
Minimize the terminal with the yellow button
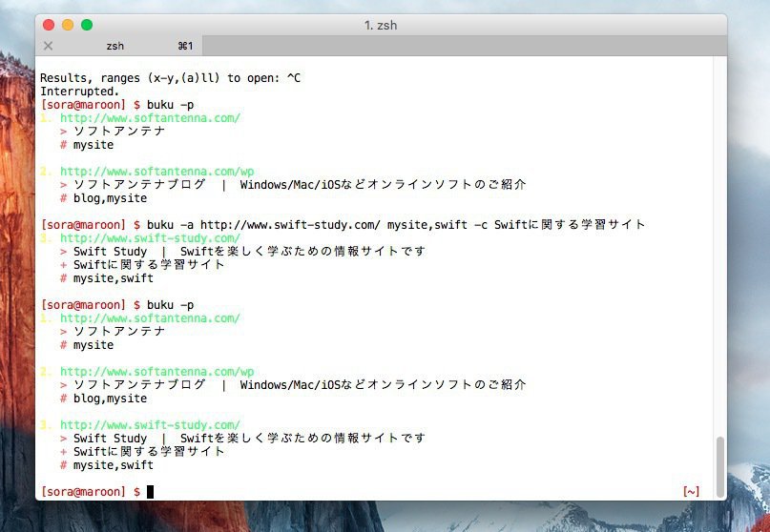click(68, 25)
